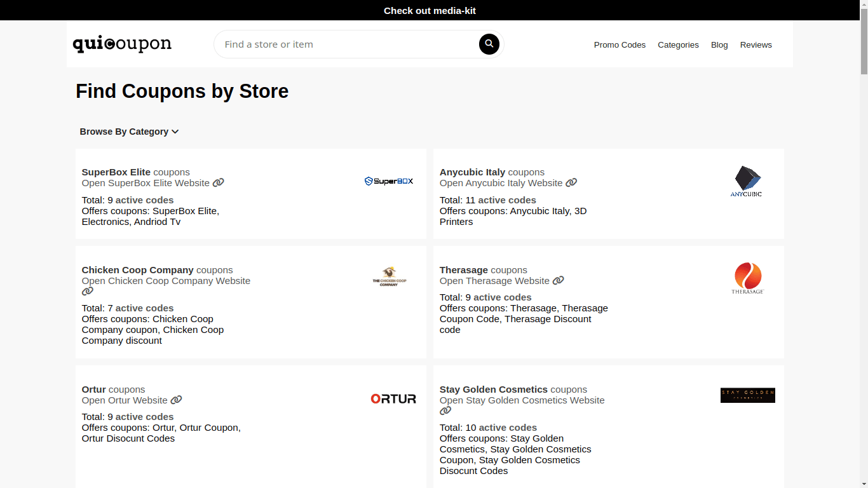Open Stay Golden Cosmetics coupons title
This screenshot has width=868, height=488.
[x=513, y=390]
